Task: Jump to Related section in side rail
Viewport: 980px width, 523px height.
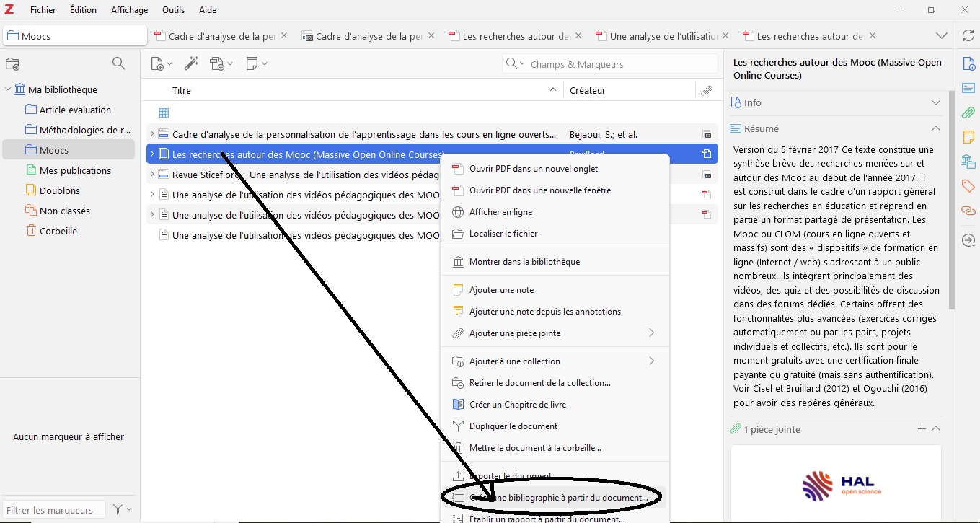Action: point(968,211)
